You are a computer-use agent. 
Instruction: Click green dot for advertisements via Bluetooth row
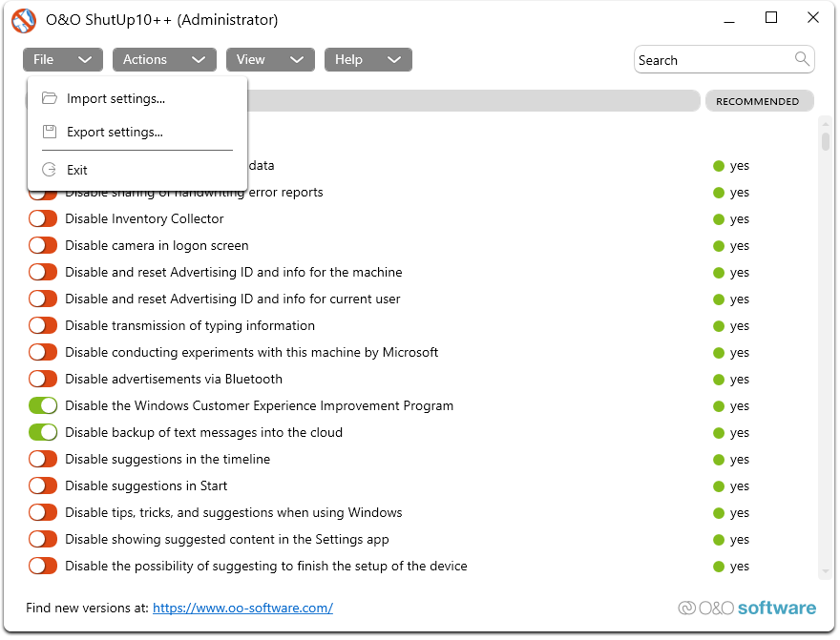[x=719, y=380]
